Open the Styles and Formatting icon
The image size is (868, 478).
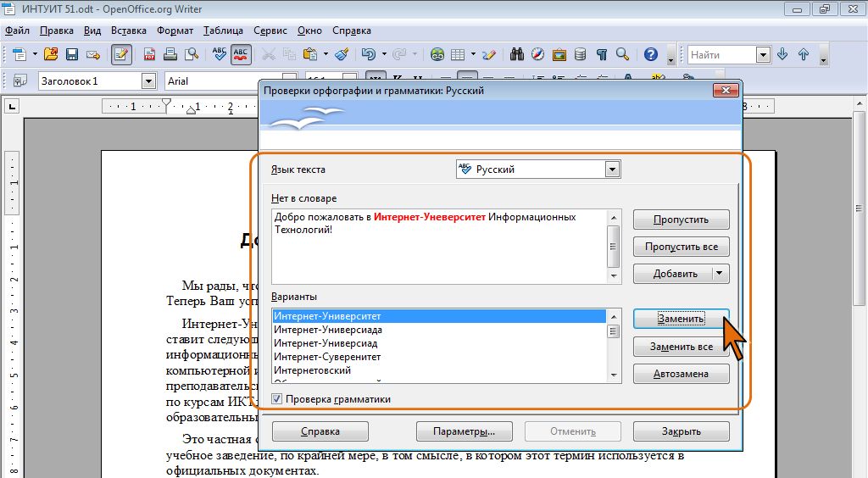coord(20,81)
